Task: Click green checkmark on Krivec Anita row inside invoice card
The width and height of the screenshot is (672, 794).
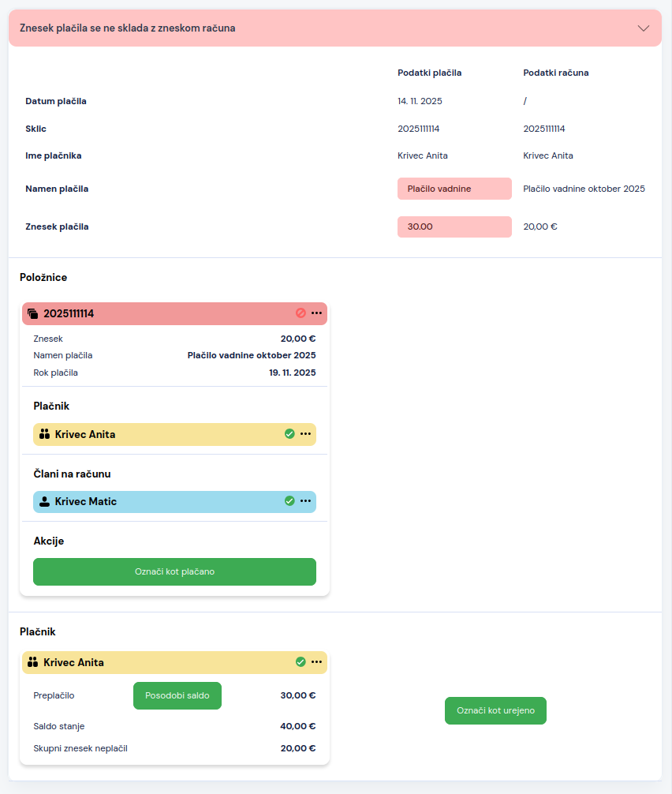Action: pyautogui.click(x=289, y=434)
